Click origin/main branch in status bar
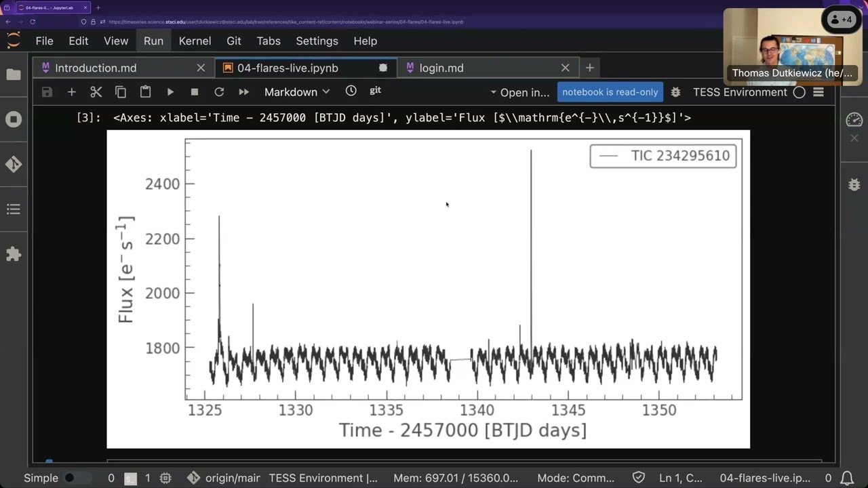868x488 pixels. click(224, 478)
